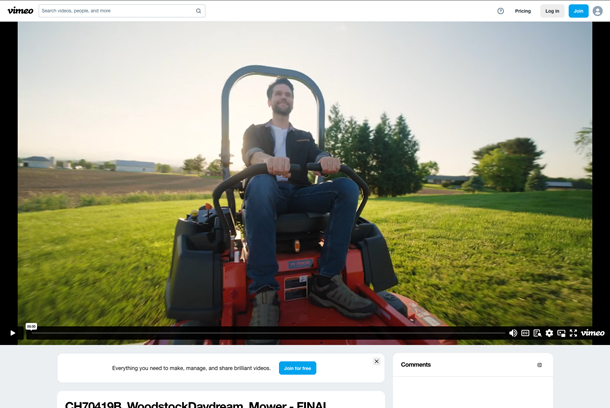Click the Vimeo logo in the player

tap(592, 333)
